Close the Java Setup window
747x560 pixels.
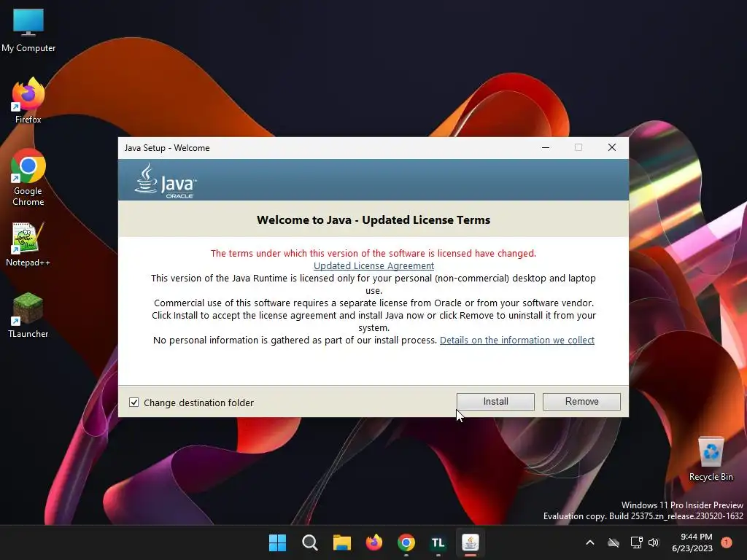pos(612,147)
